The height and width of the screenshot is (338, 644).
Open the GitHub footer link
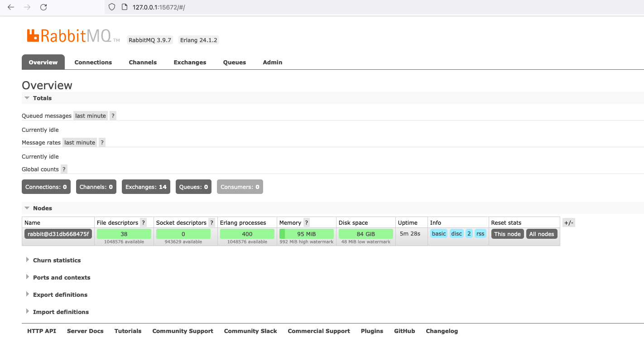pyautogui.click(x=405, y=331)
